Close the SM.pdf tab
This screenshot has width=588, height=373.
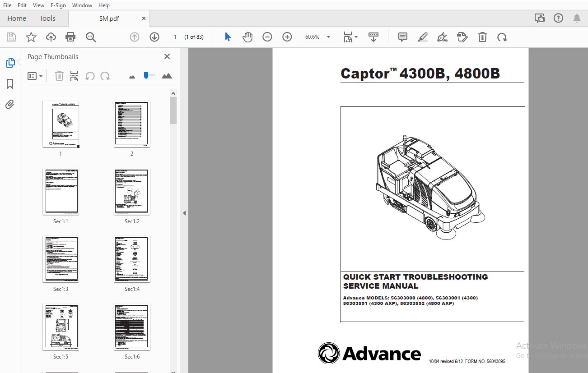144,18
